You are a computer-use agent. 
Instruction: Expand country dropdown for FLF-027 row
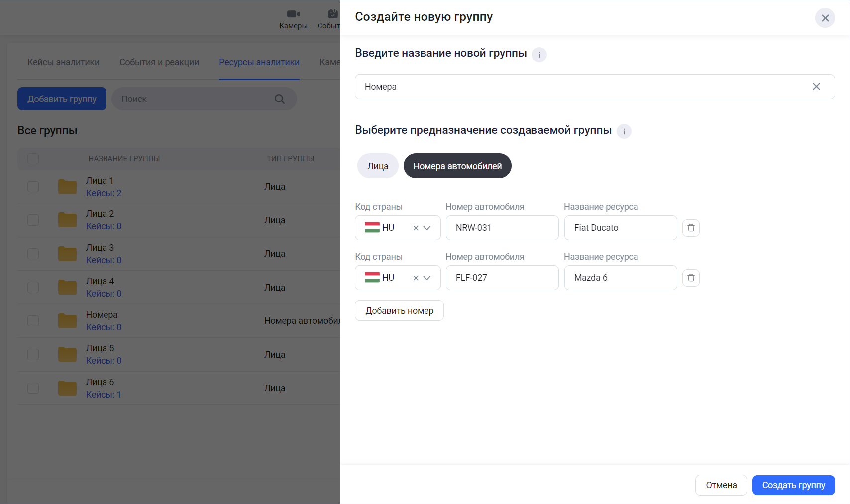(x=427, y=278)
